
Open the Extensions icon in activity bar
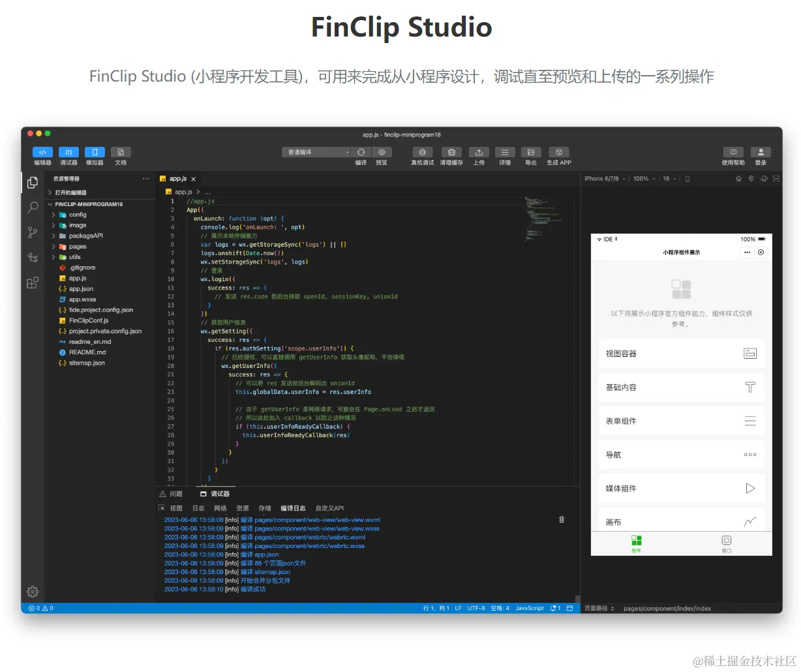pyautogui.click(x=33, y=283)
